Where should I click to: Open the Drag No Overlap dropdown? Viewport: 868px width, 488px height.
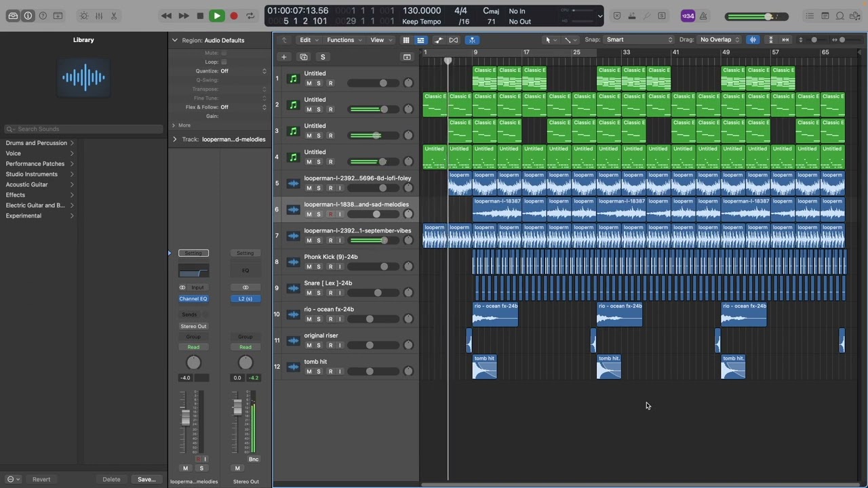[719, 40]
